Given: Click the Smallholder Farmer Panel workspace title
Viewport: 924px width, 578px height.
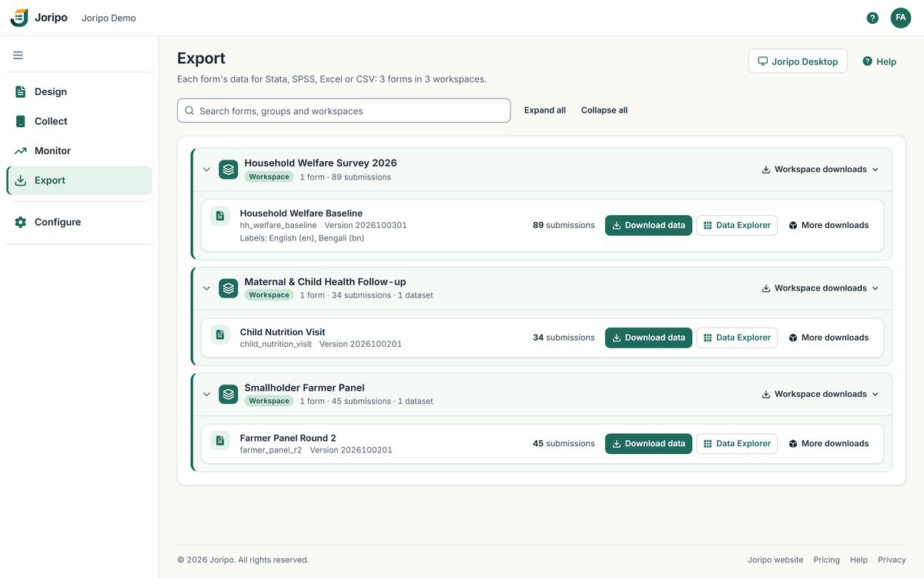Looking at the screenshot, I should 304,388.
